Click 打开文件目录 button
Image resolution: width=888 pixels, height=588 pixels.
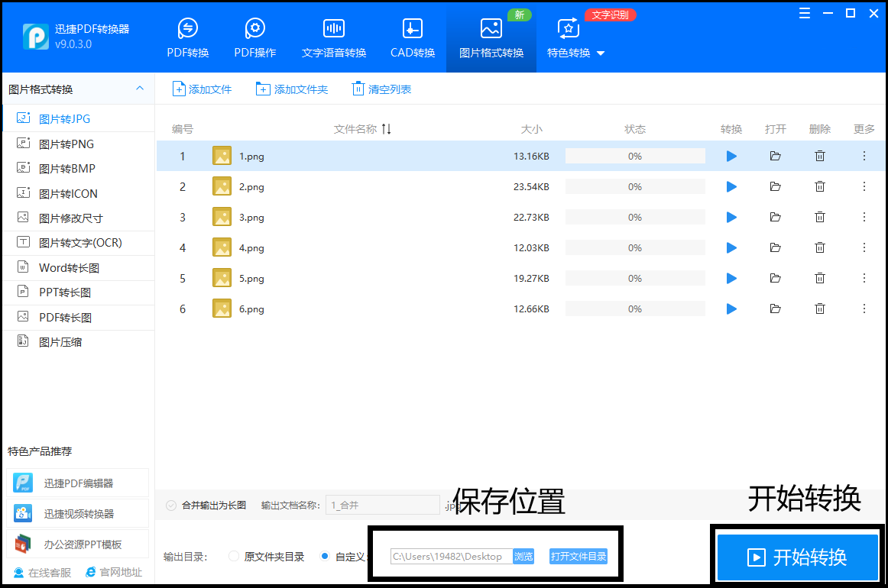(578, 556)
